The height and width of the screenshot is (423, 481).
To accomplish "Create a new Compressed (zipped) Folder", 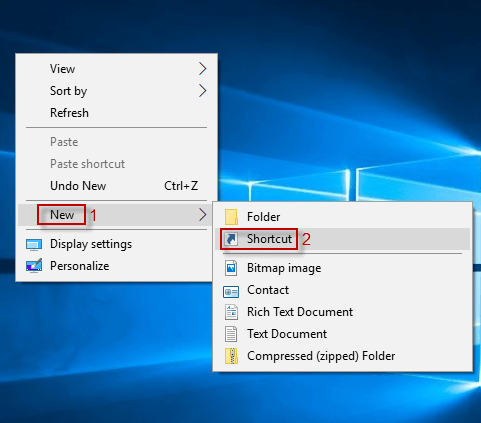I will coord(342,356).
